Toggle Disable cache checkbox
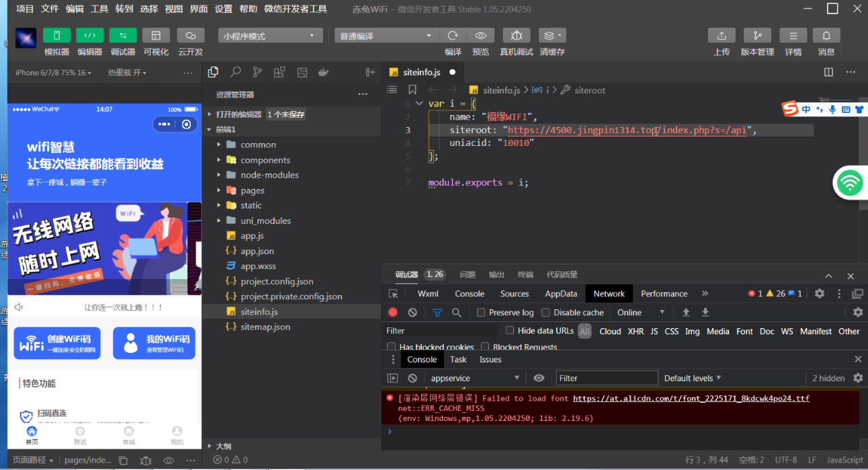This screenshot has width=868, height=470. point(546,313)
